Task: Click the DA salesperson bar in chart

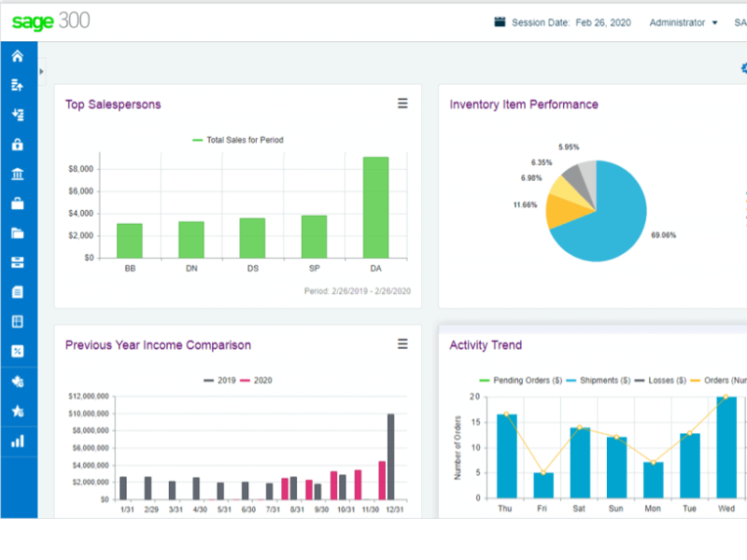Action: point(375,207)
